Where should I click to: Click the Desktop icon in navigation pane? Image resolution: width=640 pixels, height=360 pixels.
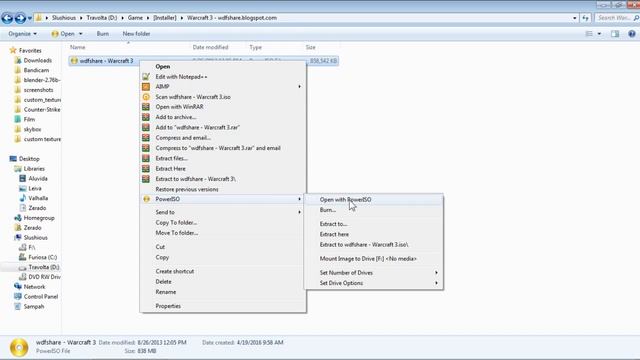click(x=13, y=159)
